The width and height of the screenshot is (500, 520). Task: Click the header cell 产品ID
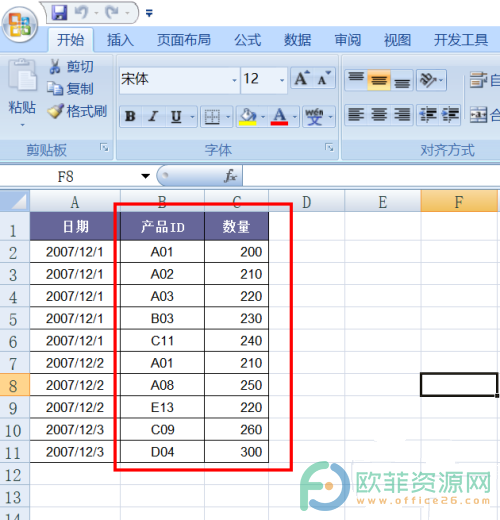(x=162, y=227)
